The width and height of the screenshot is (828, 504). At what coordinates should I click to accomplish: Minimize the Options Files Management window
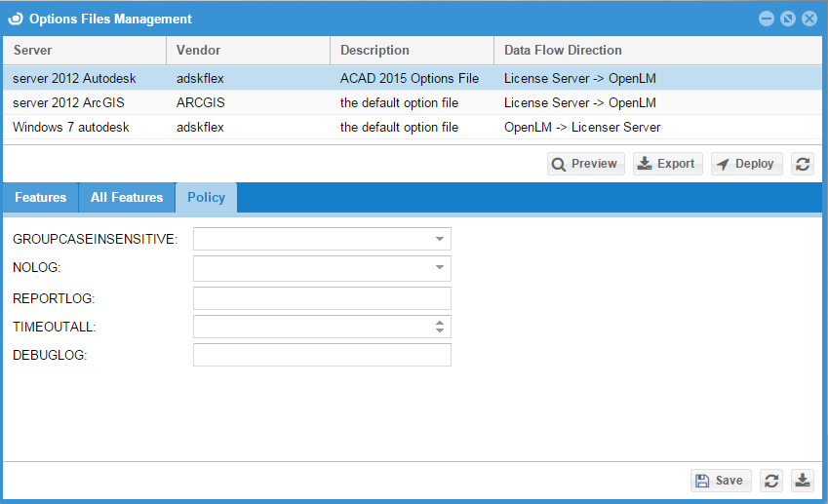coord(767,19)
